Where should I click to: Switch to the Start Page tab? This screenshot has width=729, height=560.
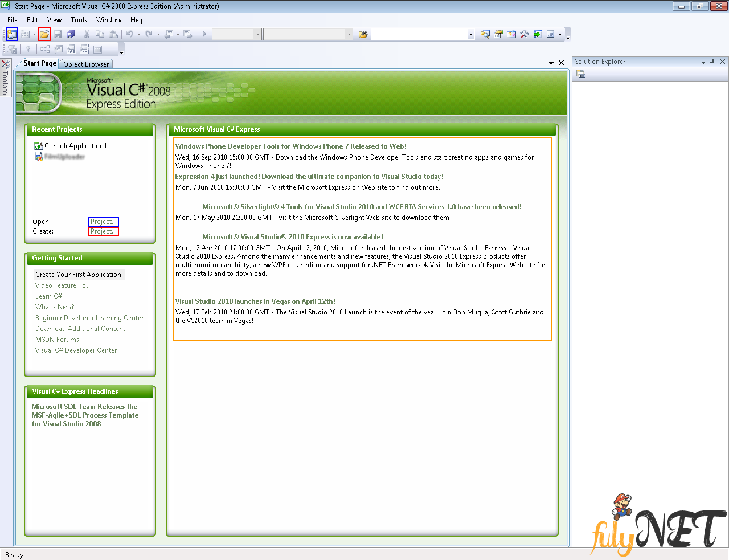[40, 63]
